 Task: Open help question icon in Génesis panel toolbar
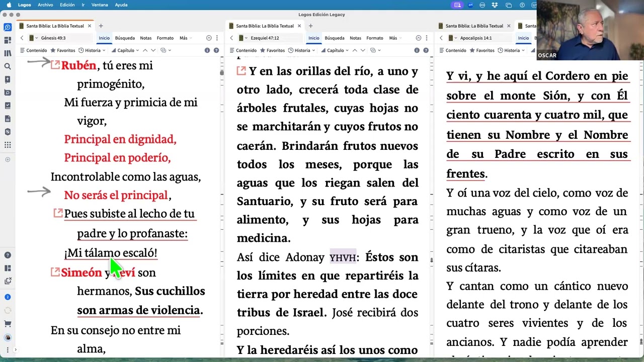click(x=216, y=50)
